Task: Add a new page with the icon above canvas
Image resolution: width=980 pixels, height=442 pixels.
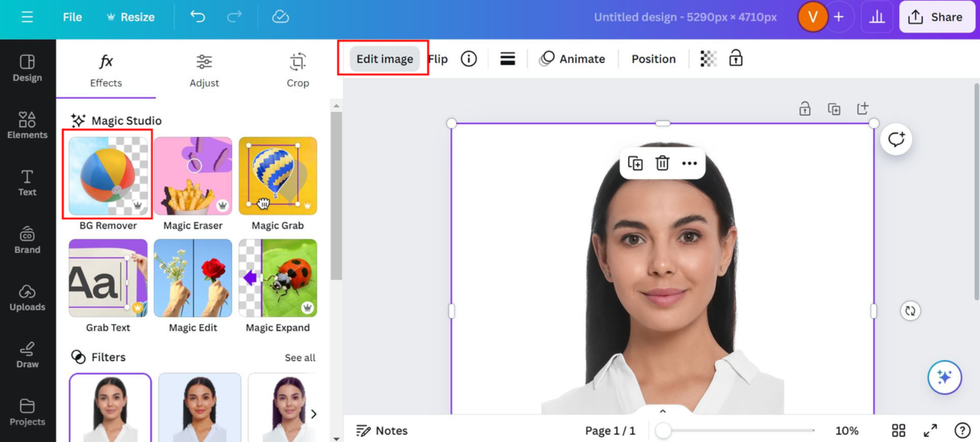Action: tap(863, 109)
